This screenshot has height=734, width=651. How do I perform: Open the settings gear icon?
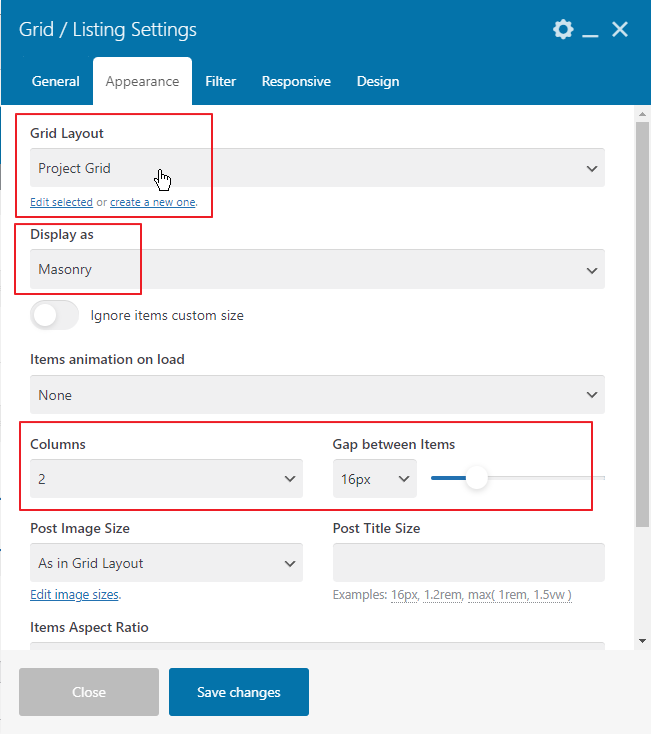563,29
